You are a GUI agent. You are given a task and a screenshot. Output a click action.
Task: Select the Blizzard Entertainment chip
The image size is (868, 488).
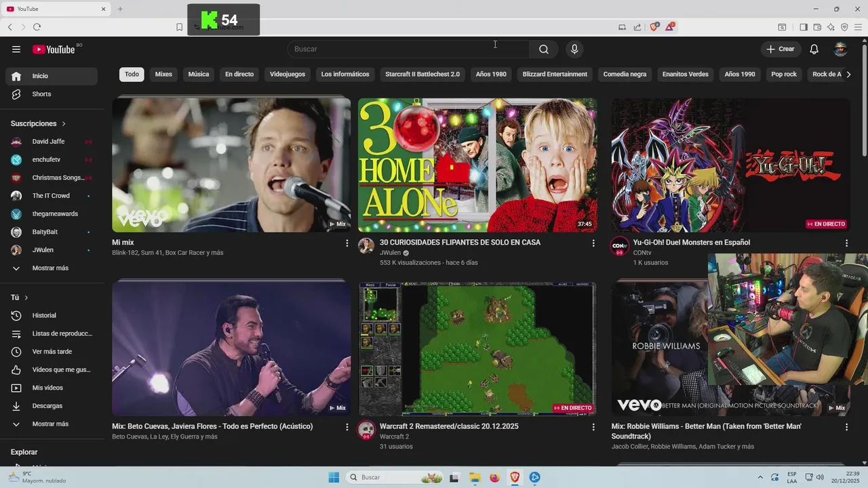tap(555, 74)
